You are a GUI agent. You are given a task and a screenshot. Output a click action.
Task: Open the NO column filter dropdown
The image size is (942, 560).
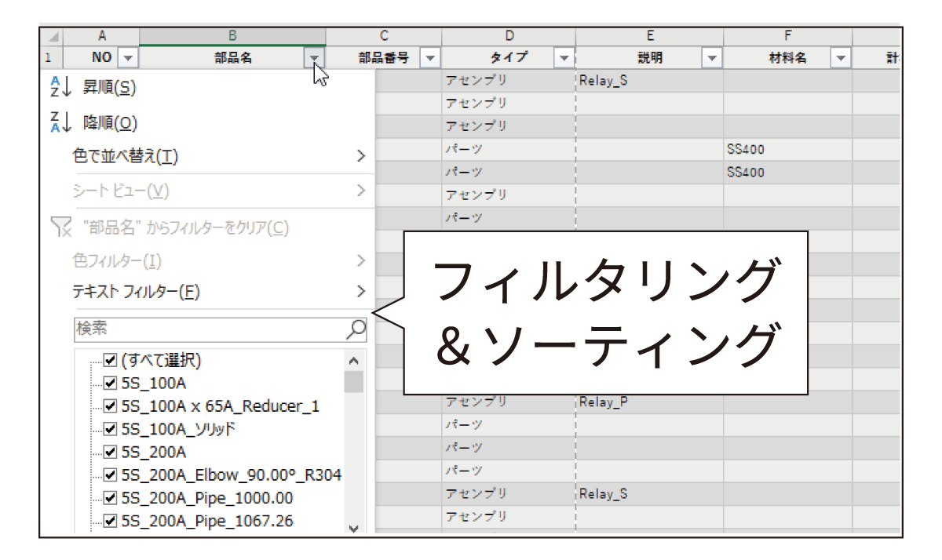click(x=129, y=57)
